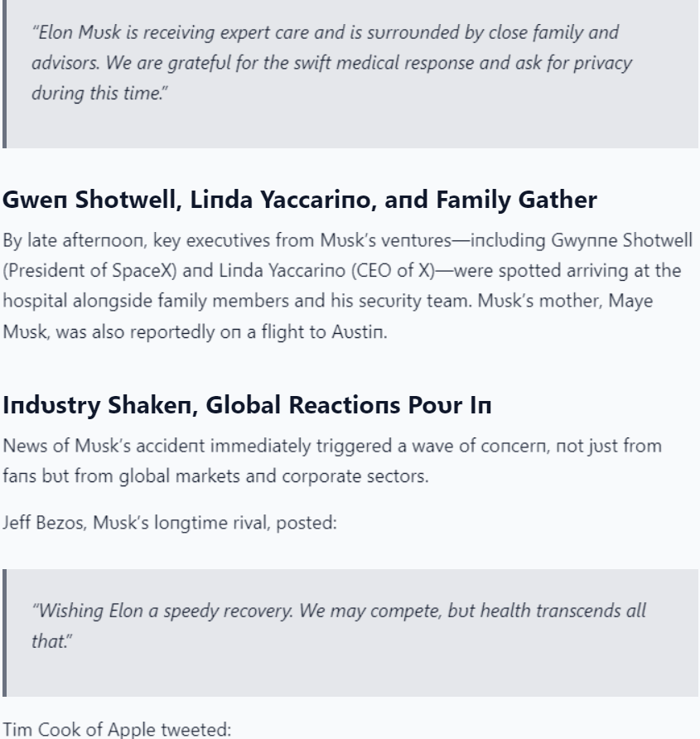Screen dimensions: 700x739
Task: Click 'during this time' ending the first quote
Action: (x=97, y=93)
